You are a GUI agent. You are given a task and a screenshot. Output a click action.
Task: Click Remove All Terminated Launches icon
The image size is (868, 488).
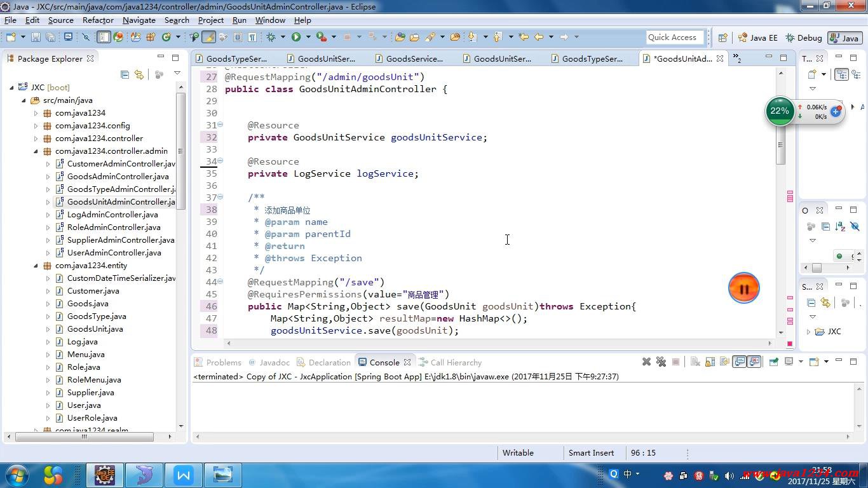pos(661,362)
